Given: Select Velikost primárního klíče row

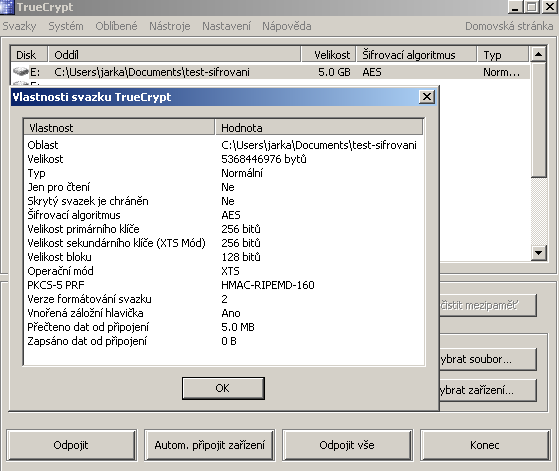Looking at the screenshot, I should [223, 229].
